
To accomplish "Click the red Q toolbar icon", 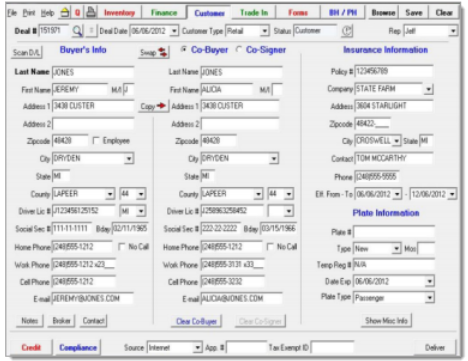I will tap(77, 13).
